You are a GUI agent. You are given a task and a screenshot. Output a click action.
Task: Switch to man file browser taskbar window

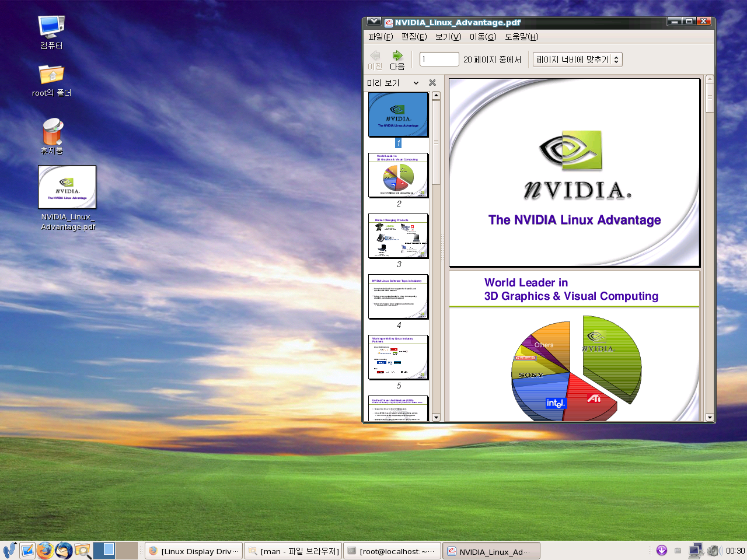tap(293, 551)
